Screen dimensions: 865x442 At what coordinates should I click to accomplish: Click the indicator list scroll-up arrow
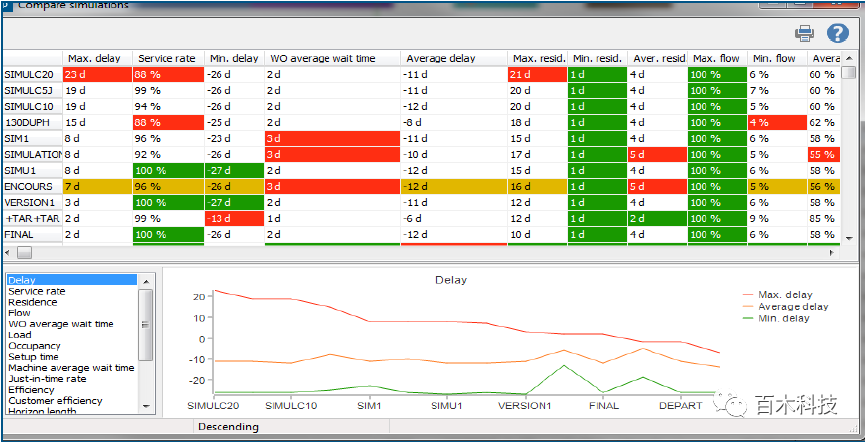[146, 281]
